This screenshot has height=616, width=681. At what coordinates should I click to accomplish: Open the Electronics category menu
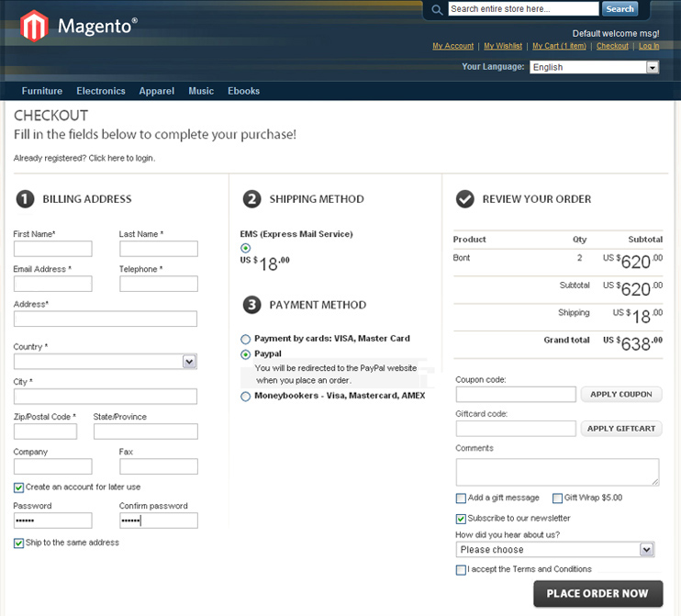101,91
